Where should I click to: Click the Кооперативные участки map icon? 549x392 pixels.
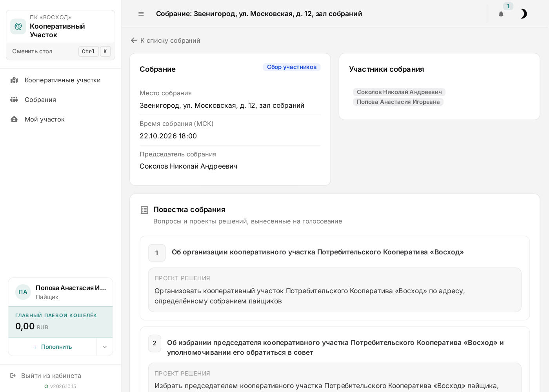[x=14, y=80]
